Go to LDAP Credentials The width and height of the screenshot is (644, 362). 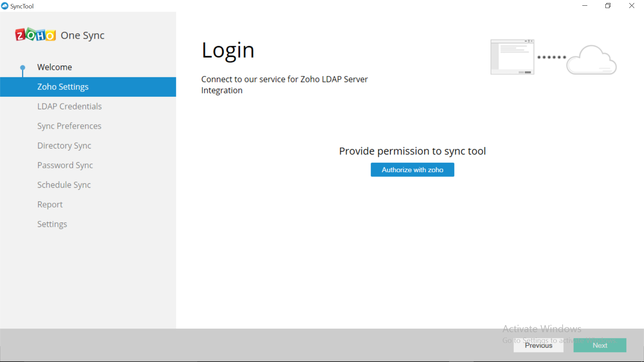coord(69,106)
